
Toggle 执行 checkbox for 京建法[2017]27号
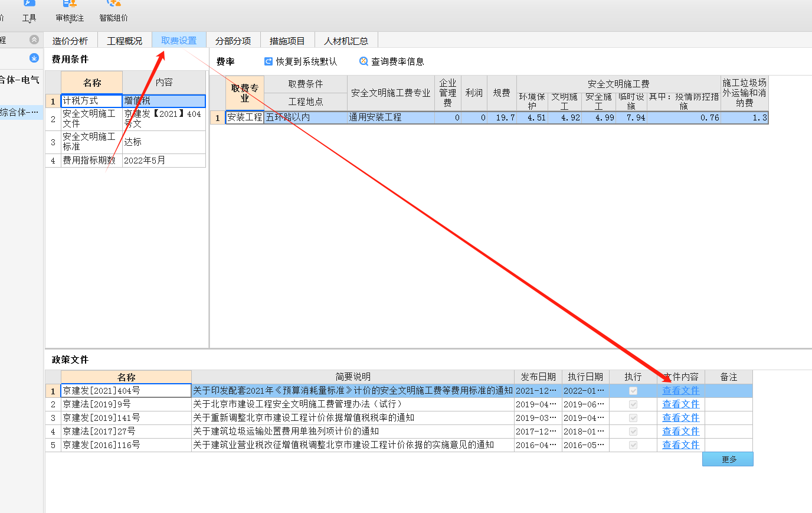click(x=633, y=432)
